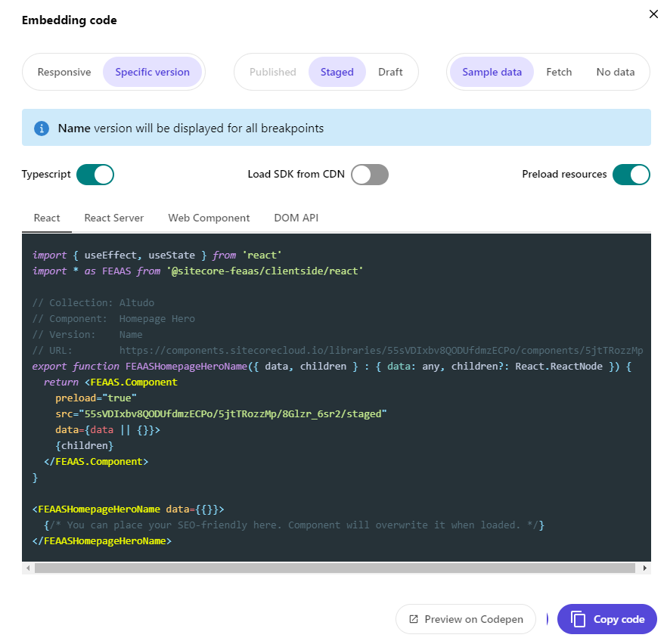Screen dimensions: 667x644
Task: Switch data mode to Fetch
Action: point(559,72)
